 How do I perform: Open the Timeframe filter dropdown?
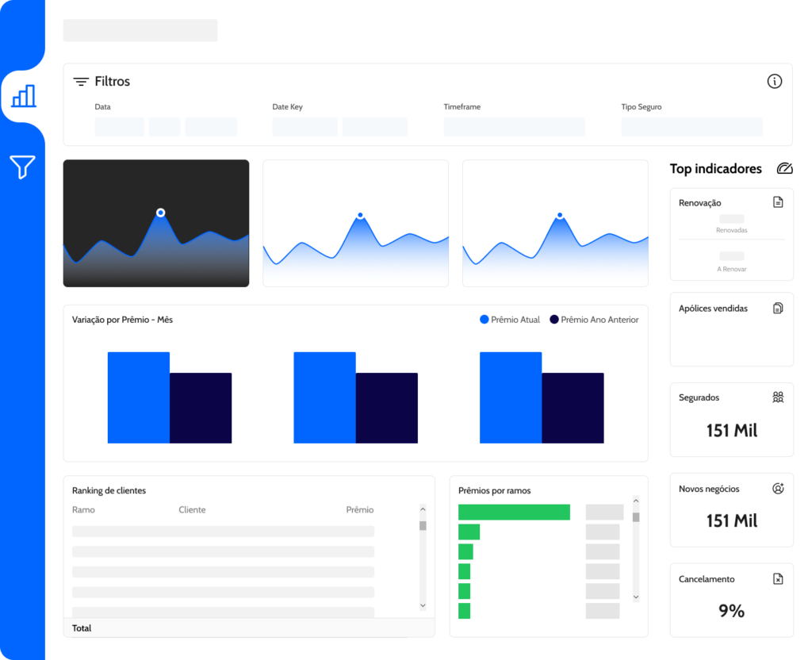pos(514,127)
